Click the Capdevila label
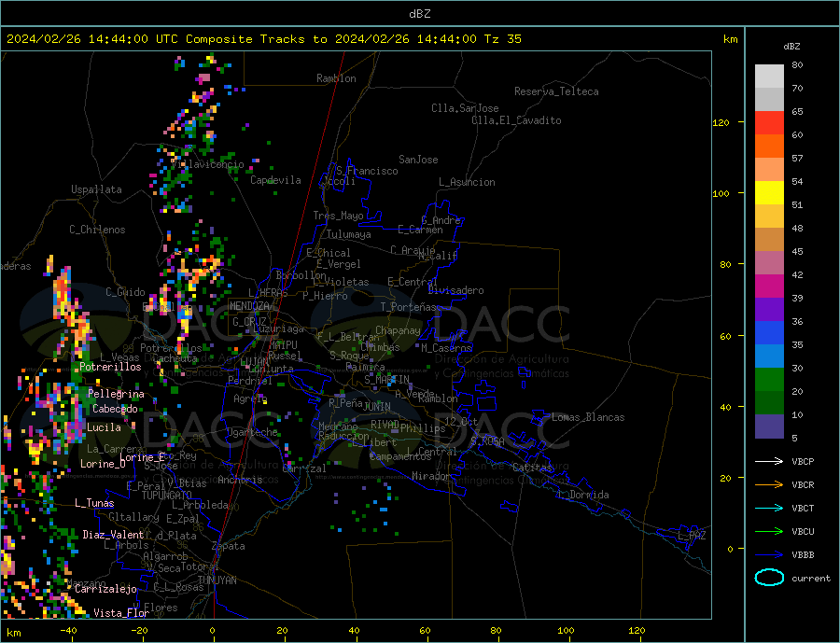 point(275,180)
